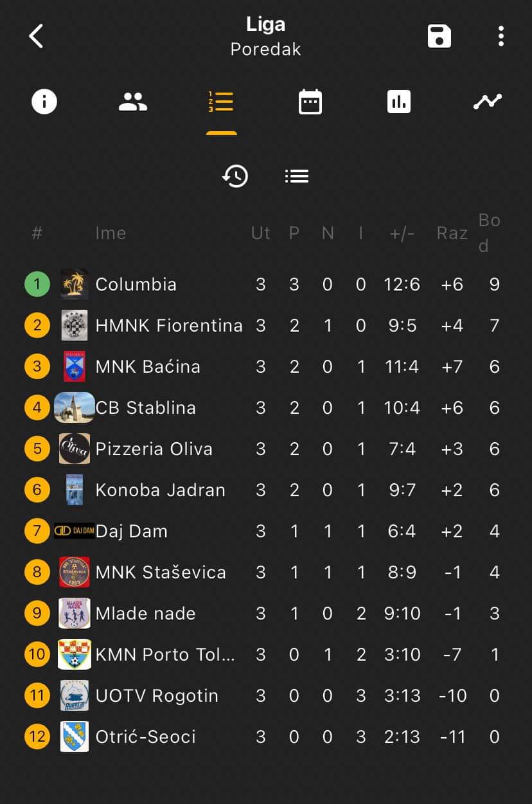This screenshot has width=532, height=804.
Task: Tap the save floppy disk icon
Action: click(439, 36)
